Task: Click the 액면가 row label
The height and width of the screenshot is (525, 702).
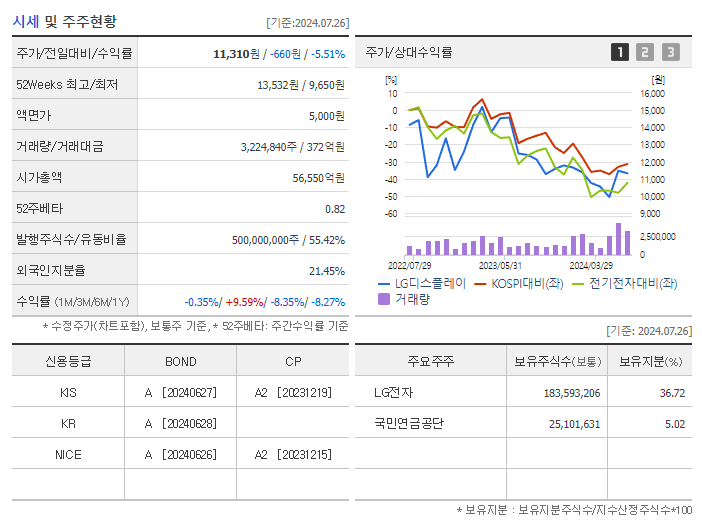Action: 34,115
